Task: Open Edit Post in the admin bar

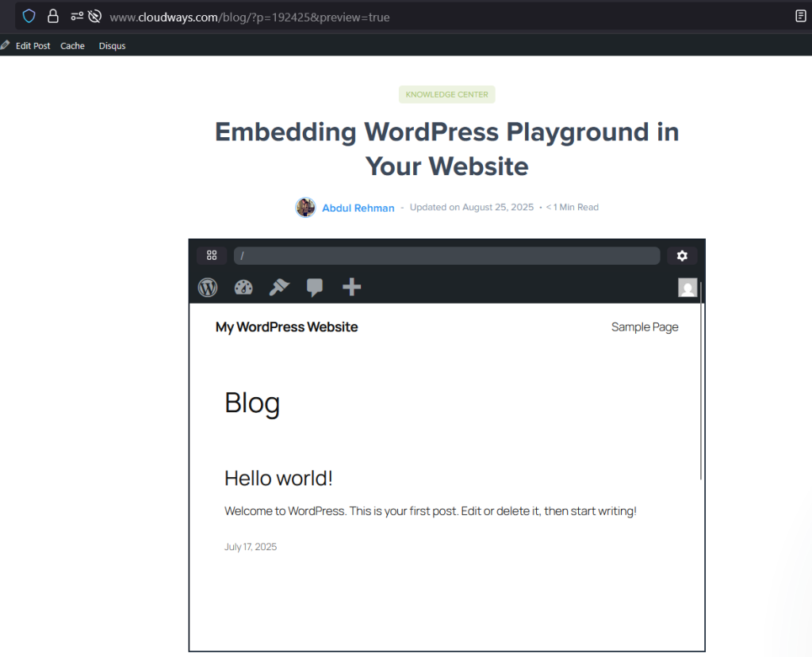Action: pos(33,45)
